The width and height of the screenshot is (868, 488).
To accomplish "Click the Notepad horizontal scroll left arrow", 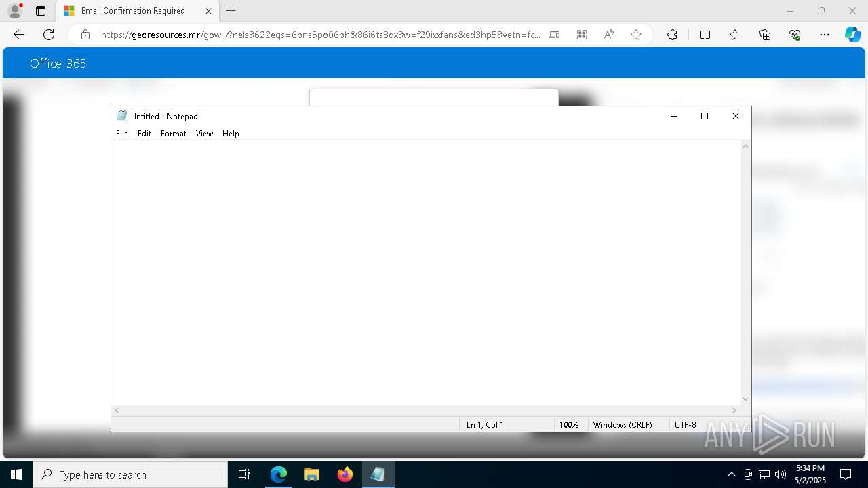I will click(117, 410).
